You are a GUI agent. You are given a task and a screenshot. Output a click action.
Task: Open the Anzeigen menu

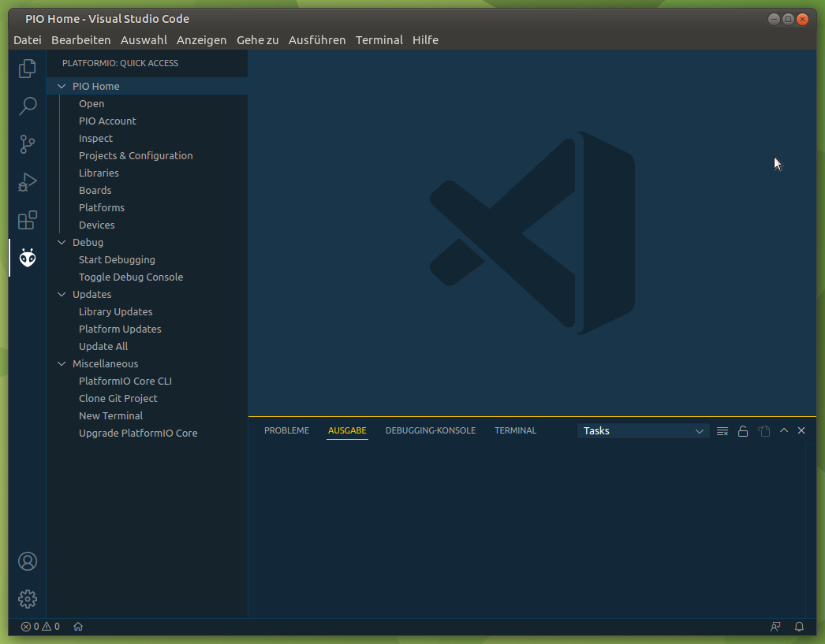point(201,40)
